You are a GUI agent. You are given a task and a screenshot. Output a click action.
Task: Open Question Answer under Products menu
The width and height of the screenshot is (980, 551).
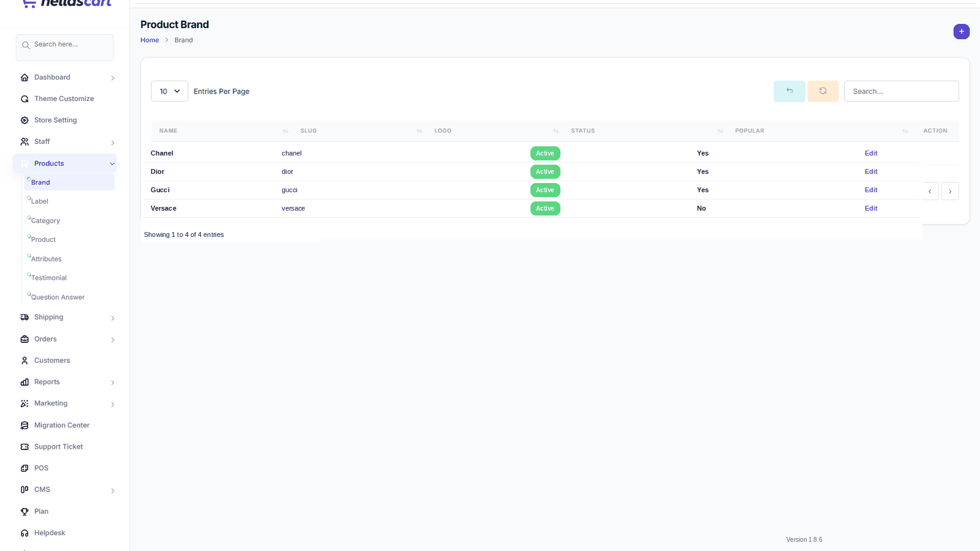tap(58, 298)
